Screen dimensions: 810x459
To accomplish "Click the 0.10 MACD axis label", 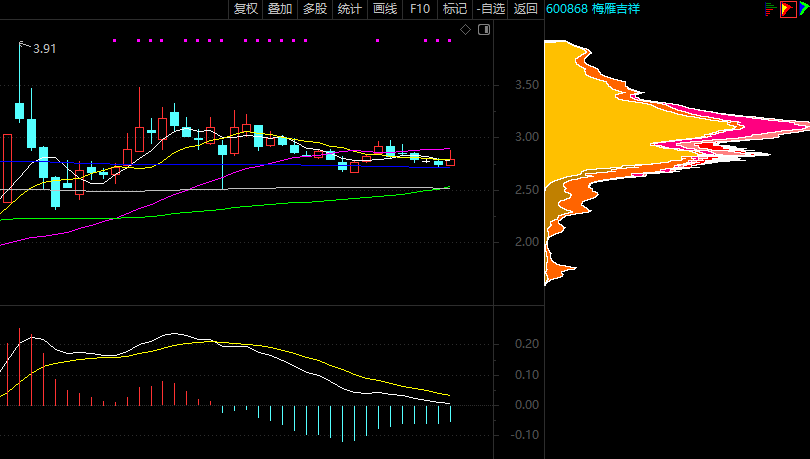I will click(x=527, y=374).
